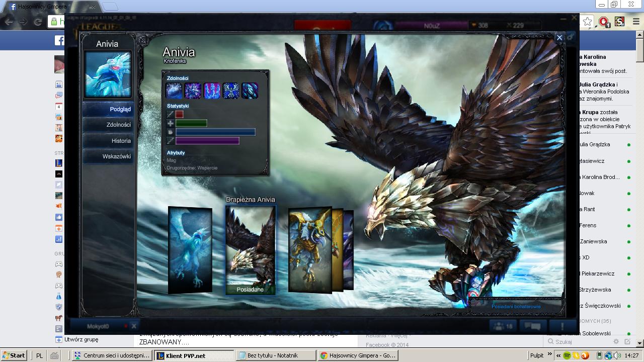
Task: Click the Frostbite ability icon
Action: [231, 90]
